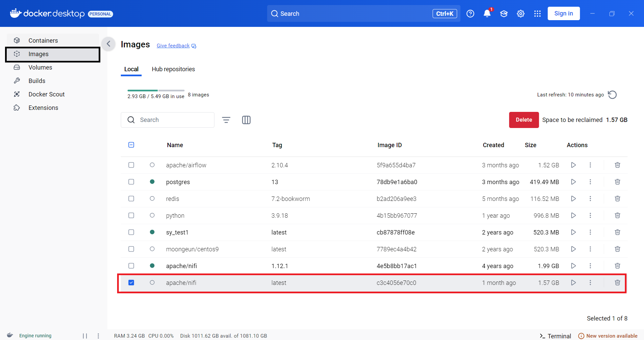Uncheck the apache/nifi latest row checkbox

click(131, 283)
